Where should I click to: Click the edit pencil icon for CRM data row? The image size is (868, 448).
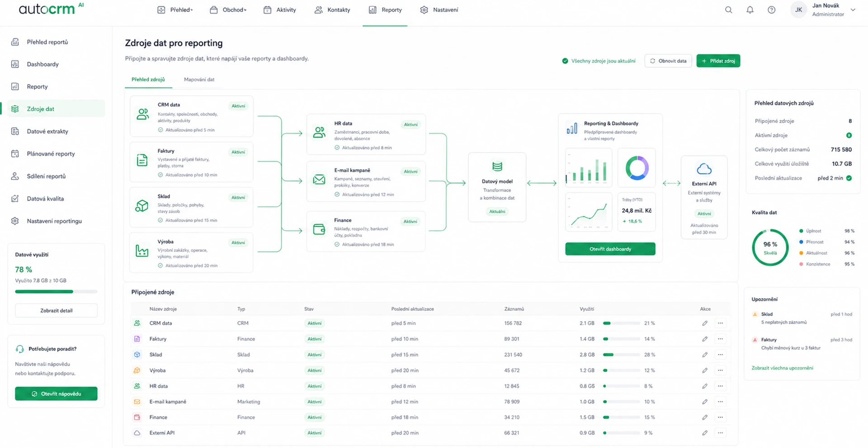click(704, 323)
